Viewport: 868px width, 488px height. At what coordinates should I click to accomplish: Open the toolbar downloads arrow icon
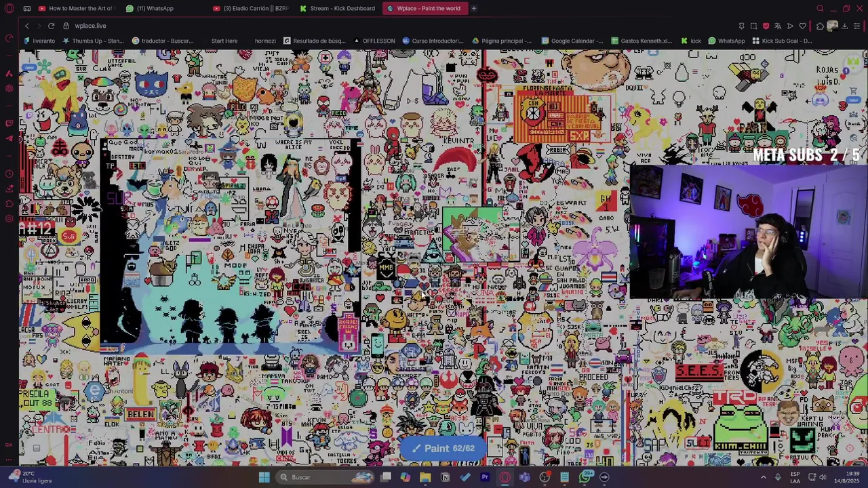pos(844,26)
